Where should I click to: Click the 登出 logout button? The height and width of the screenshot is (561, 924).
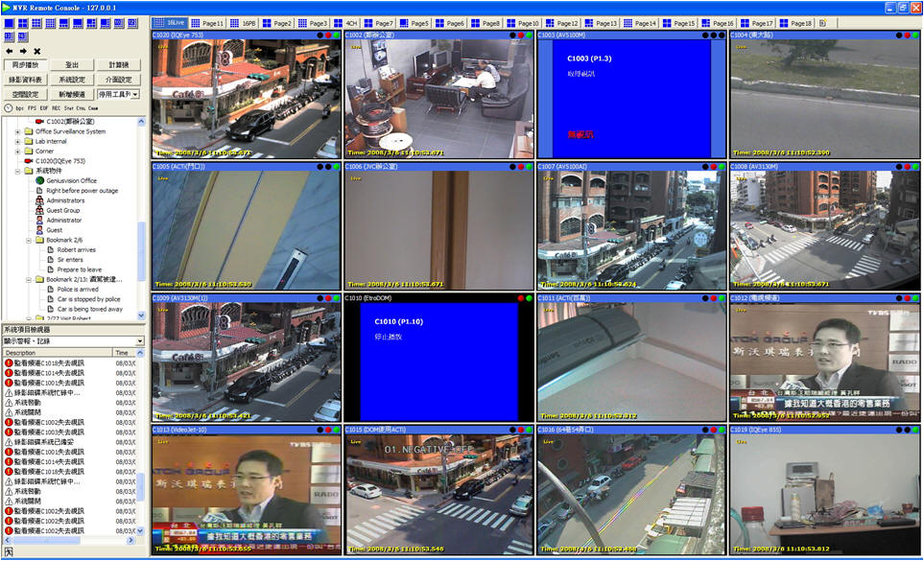point(72,64)
